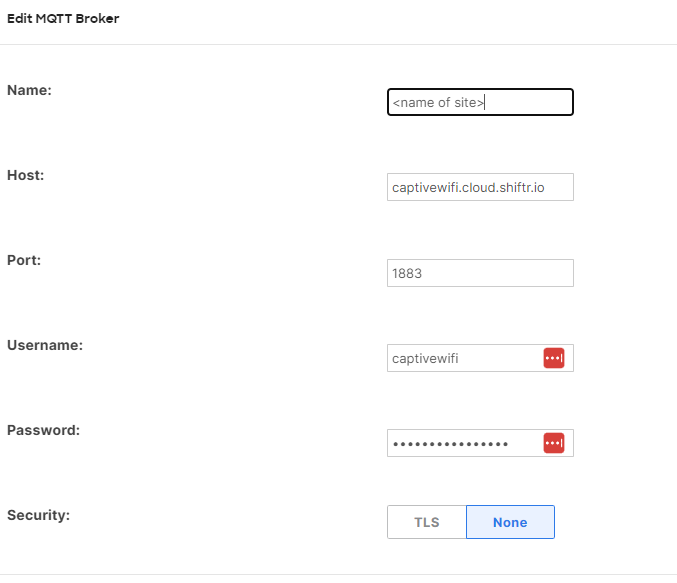The image size is (677, 583).
Task: Click the '<name of site>' text
Action: point(438,102)
